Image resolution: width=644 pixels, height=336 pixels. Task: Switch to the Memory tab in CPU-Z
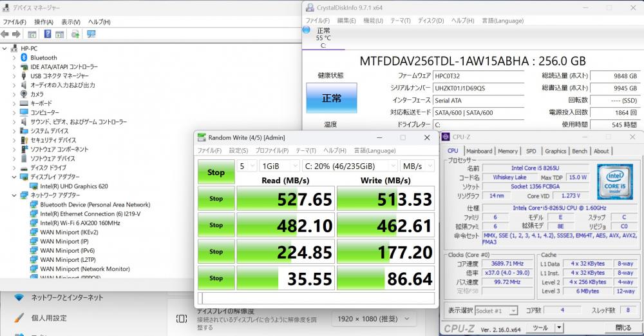coord(507,151)
